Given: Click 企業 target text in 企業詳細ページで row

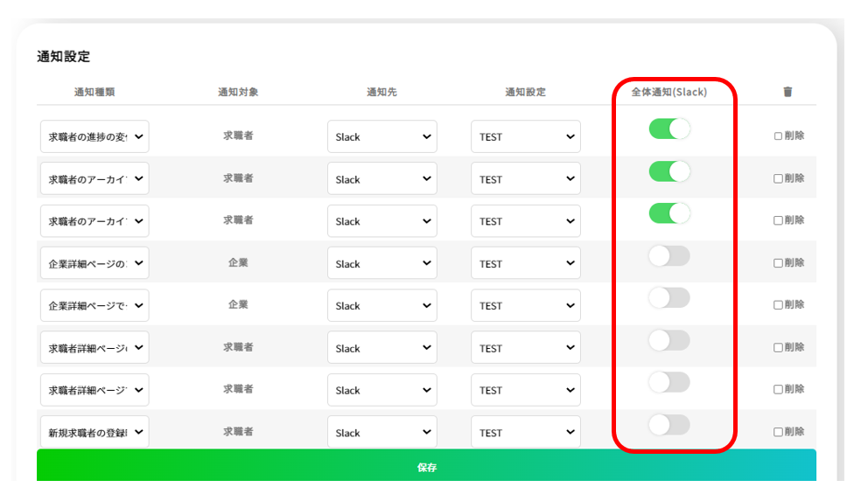Looking at the screenshot, I should pos(238,305).
